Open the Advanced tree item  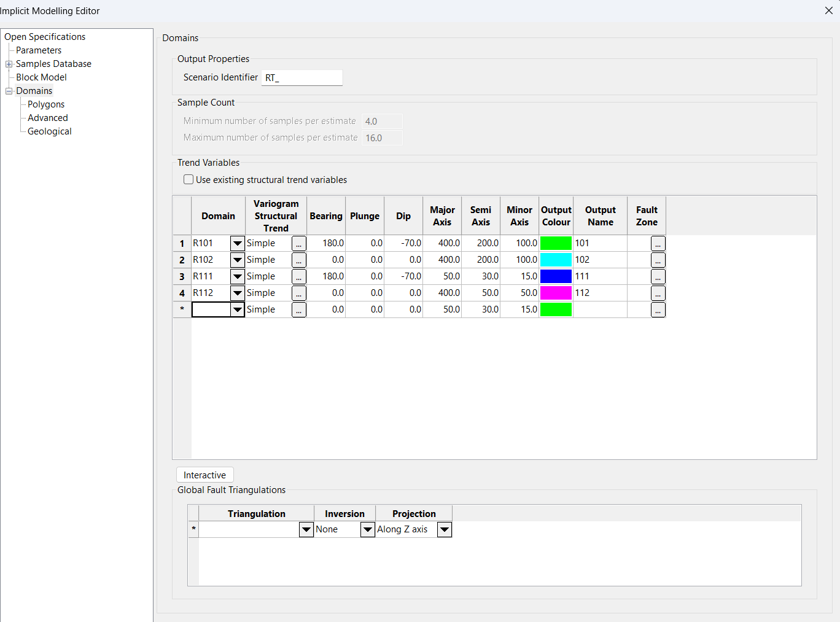pyautogui.click(x=48, y=118)
